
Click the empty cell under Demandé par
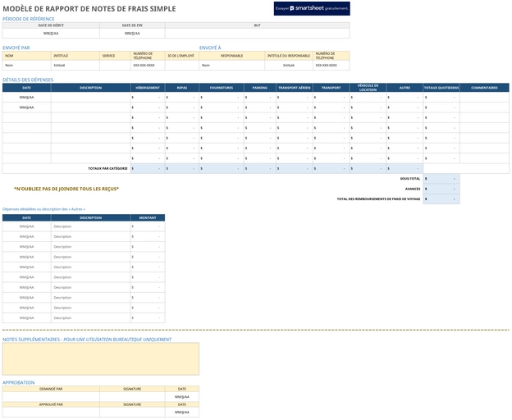tap(51, 397)
